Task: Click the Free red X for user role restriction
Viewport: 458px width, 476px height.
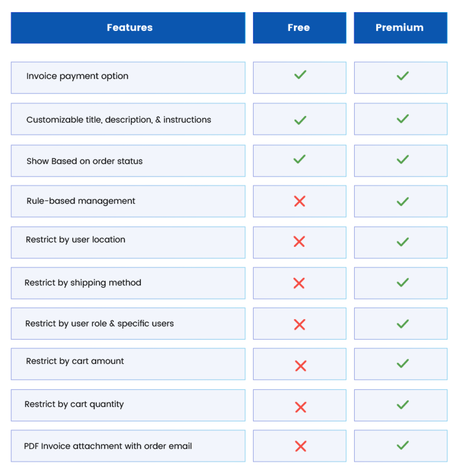Action: (x=299, y=324)
